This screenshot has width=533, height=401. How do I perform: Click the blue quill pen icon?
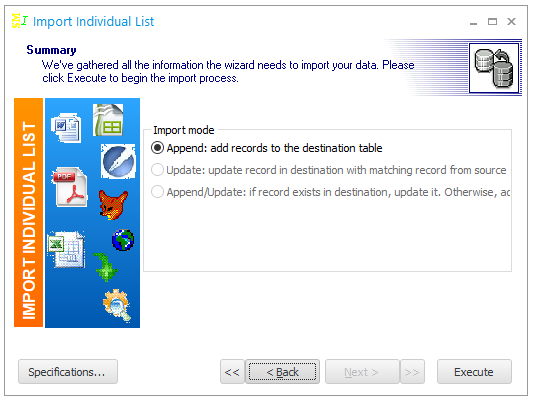click(118, 161)
